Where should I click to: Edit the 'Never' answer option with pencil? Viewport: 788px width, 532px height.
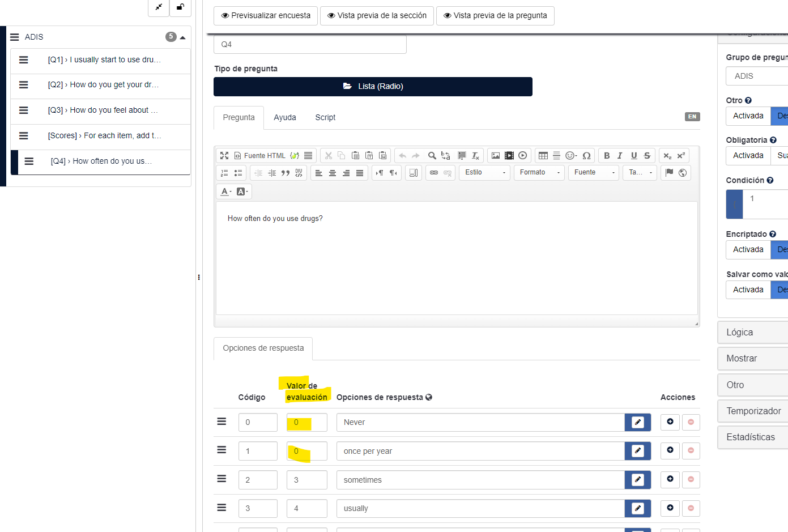(637, 422)
